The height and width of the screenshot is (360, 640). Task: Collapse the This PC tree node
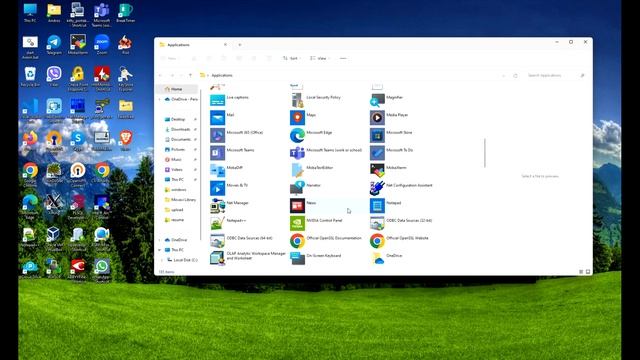coord(159,250)
